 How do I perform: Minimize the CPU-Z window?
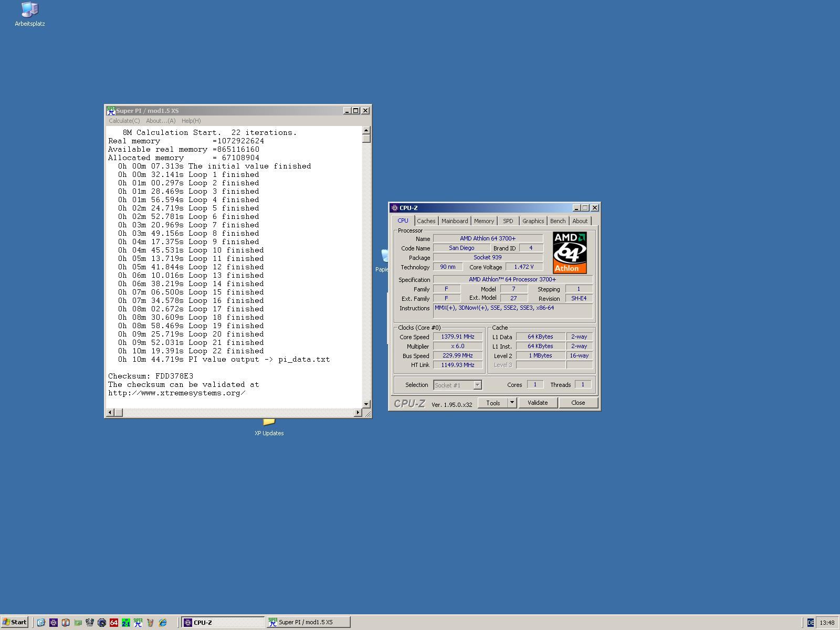point(576,208)
